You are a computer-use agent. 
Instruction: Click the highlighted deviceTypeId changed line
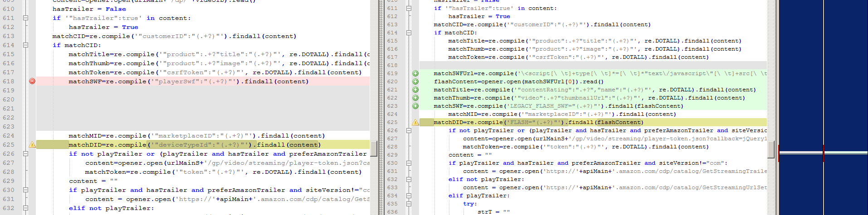click(x=195, y=145)
